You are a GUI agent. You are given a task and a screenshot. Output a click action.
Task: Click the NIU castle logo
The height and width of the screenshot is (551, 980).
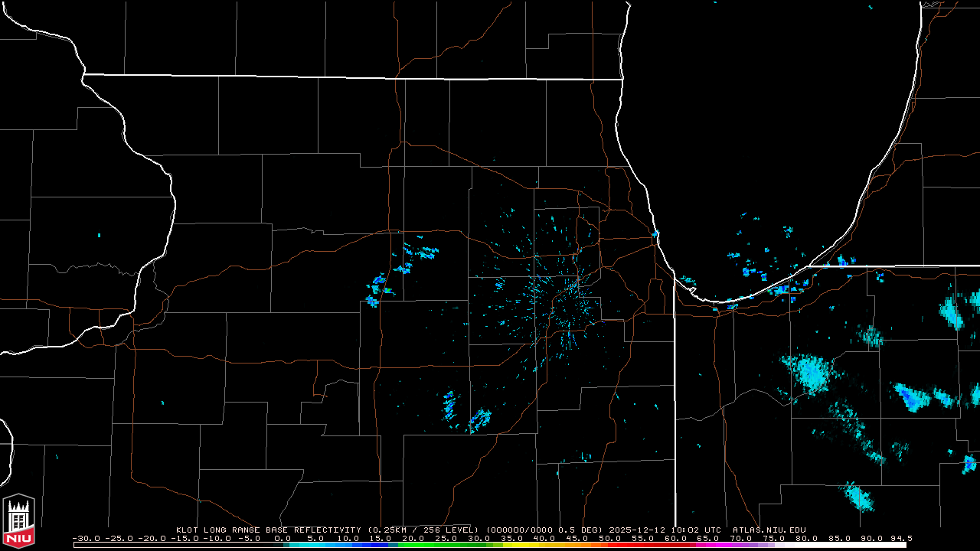[18, 519]
